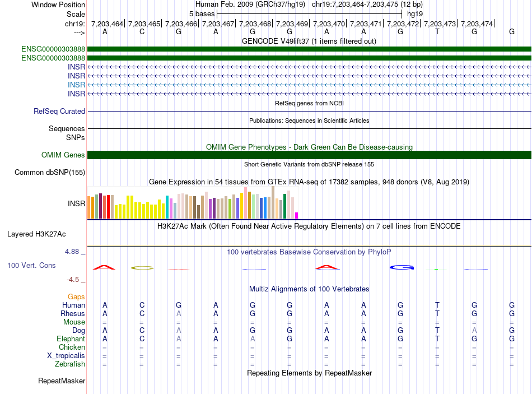Click the dark green OMIM Genes bar
The width and height of the screenshot is (532, 394).
point(309,155)
